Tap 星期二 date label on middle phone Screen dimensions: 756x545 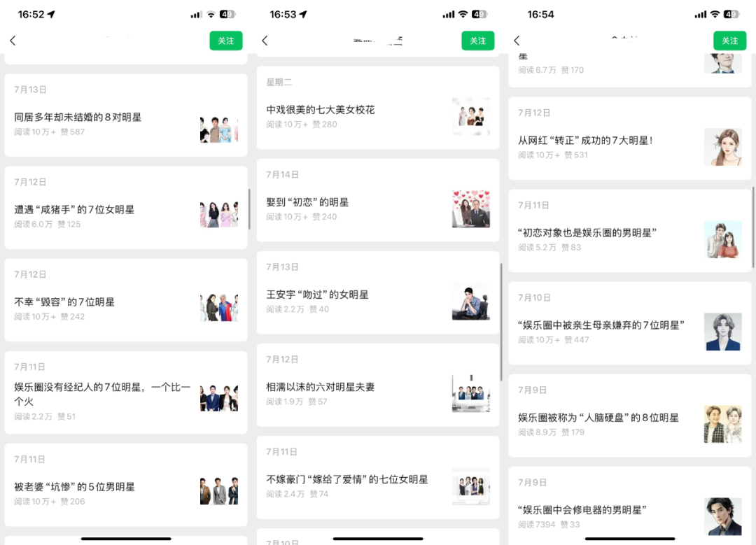point(279,83)
